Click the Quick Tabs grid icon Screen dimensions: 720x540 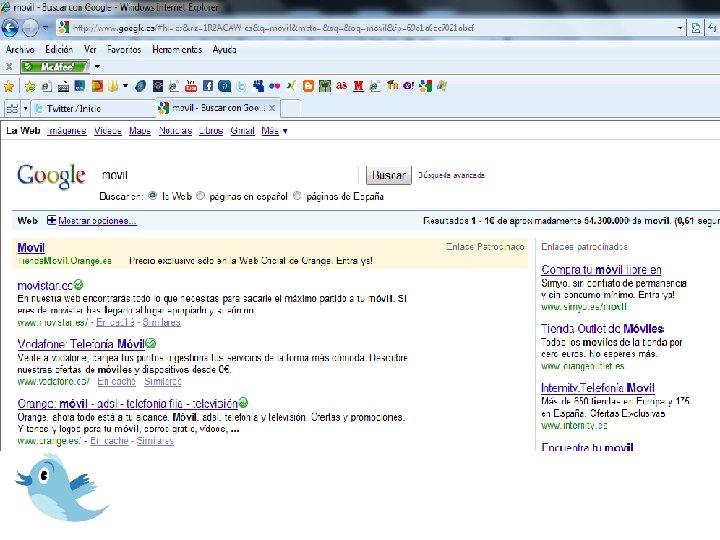coord(12,109)
